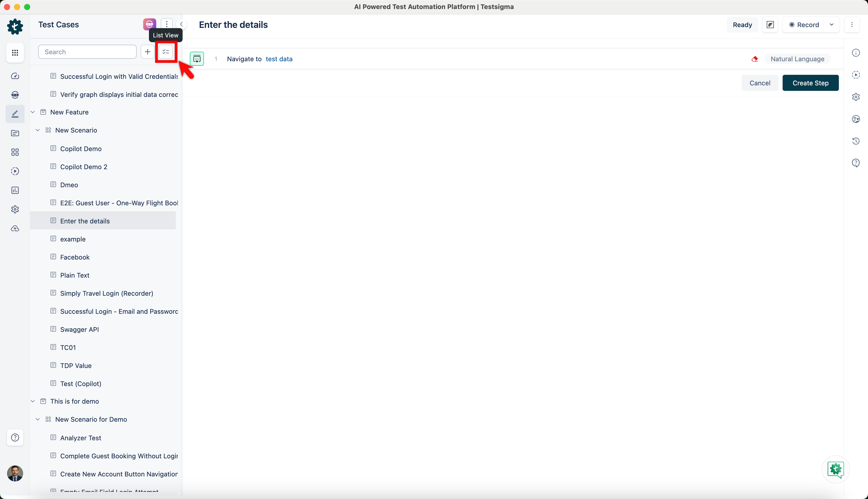
Task: Click the Create Step button
Action: click(810, 83)
